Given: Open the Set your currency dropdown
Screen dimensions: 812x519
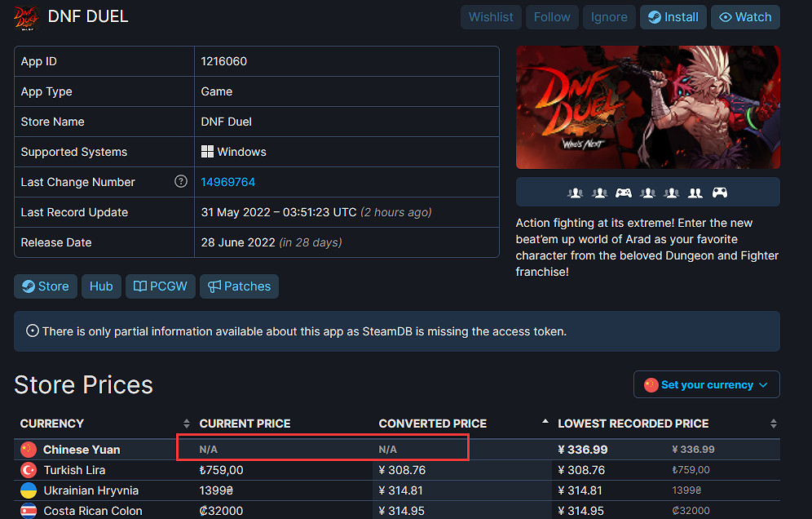Looking at the screenshot, I should (x=706, y=384).
